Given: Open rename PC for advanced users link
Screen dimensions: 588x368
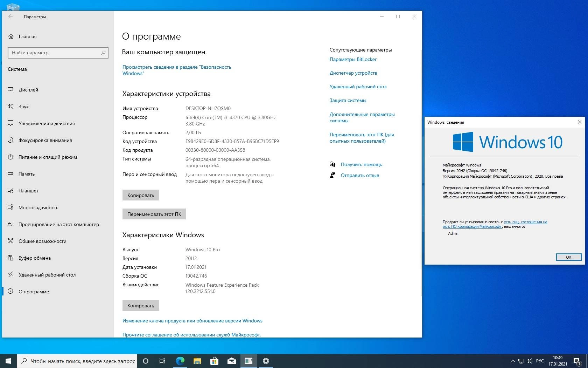Looking at the screenshot, I should point(362,138).
